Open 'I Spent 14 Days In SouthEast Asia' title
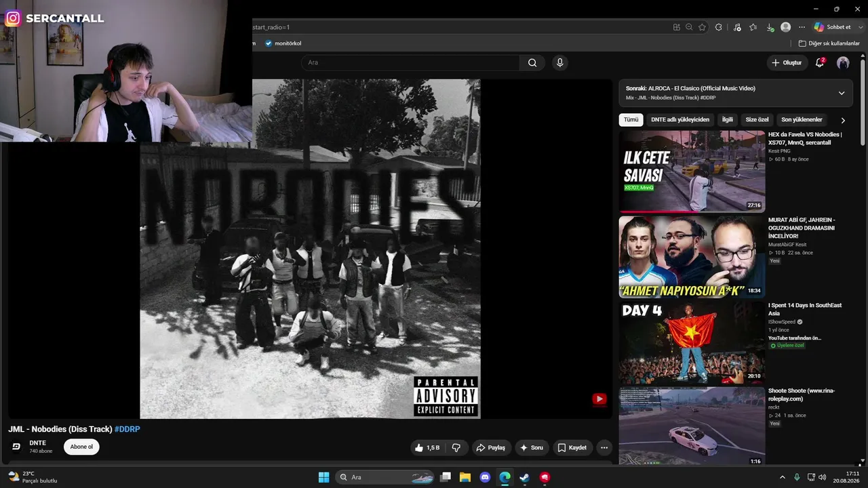The width and height of the screenshot is (868, 488). tap(805, 309)
